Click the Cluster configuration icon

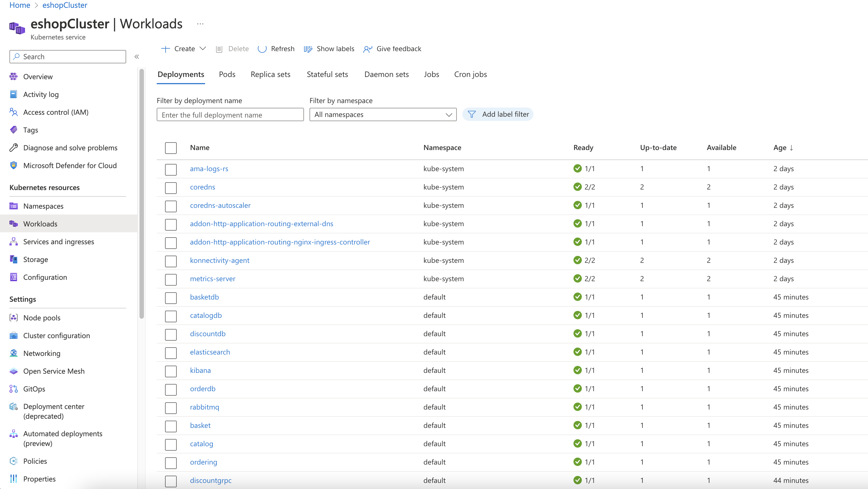14,336
